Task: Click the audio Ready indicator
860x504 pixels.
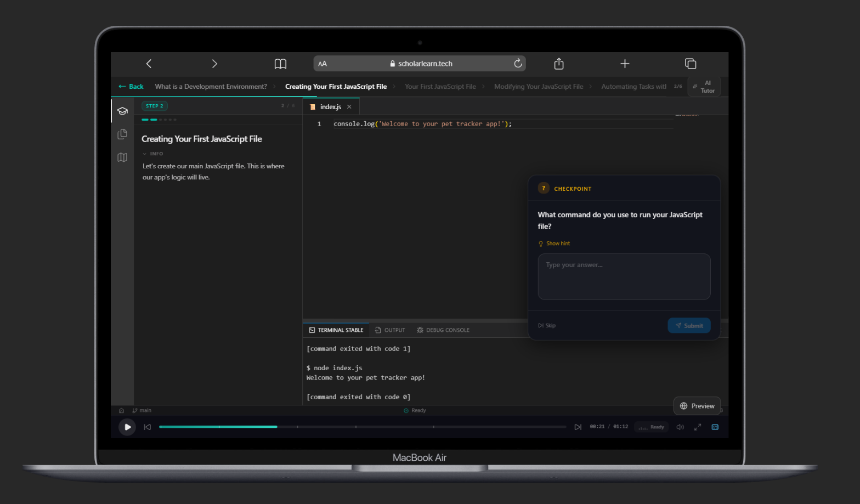Action: coord(652,427)
